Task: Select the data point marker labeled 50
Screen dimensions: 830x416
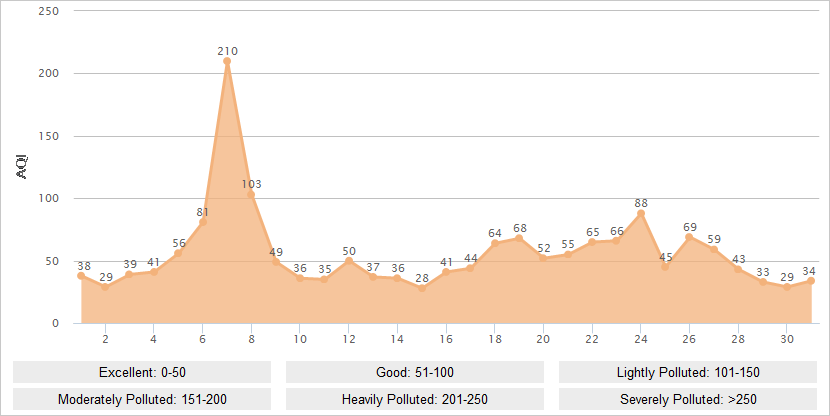Action: click(x=349, y=261)
